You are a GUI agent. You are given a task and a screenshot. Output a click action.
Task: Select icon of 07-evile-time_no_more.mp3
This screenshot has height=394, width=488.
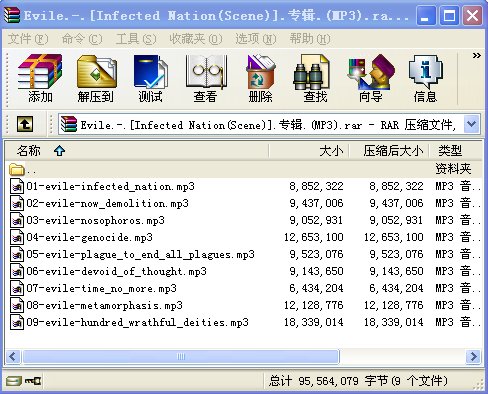tap(17, 288)
